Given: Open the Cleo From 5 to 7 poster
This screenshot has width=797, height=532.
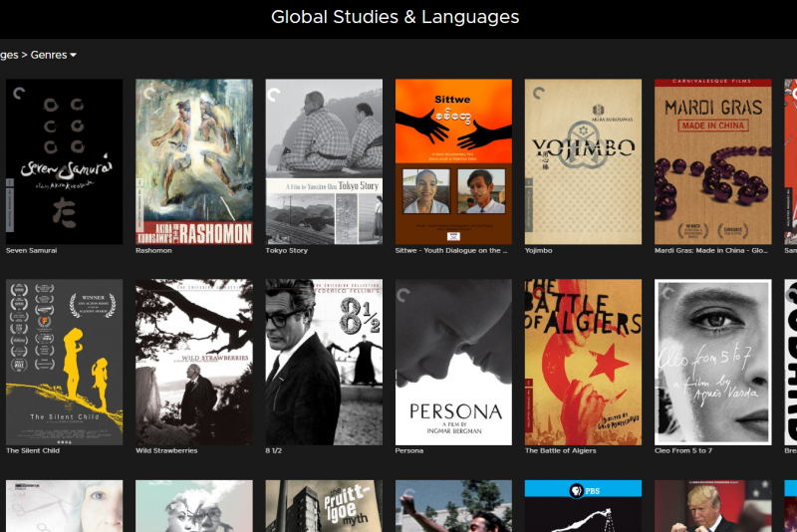Looking at the screenshot, I should tap(713, 362).
